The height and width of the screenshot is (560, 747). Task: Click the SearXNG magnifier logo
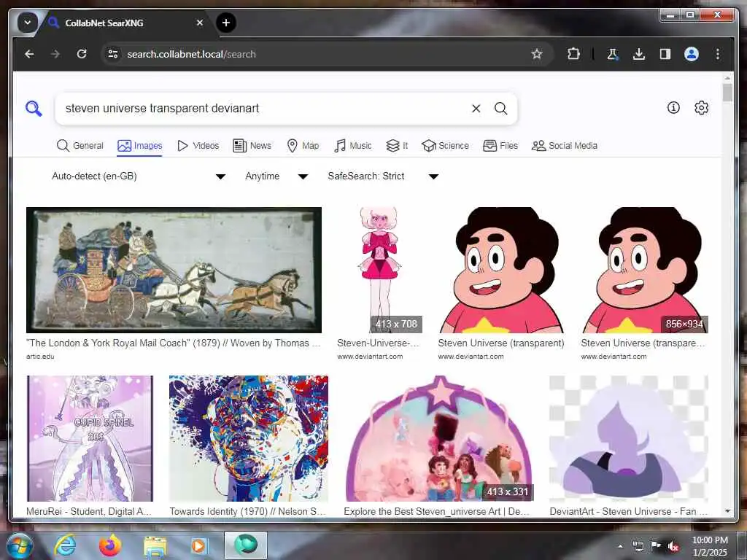tap(34, 109)
